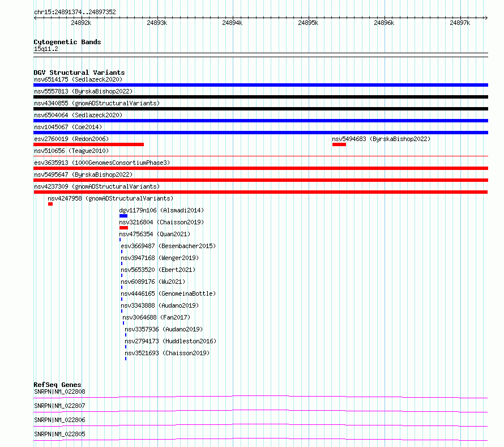
Task: Click the blue bar below nsv1045067
Action: point(260,133)
